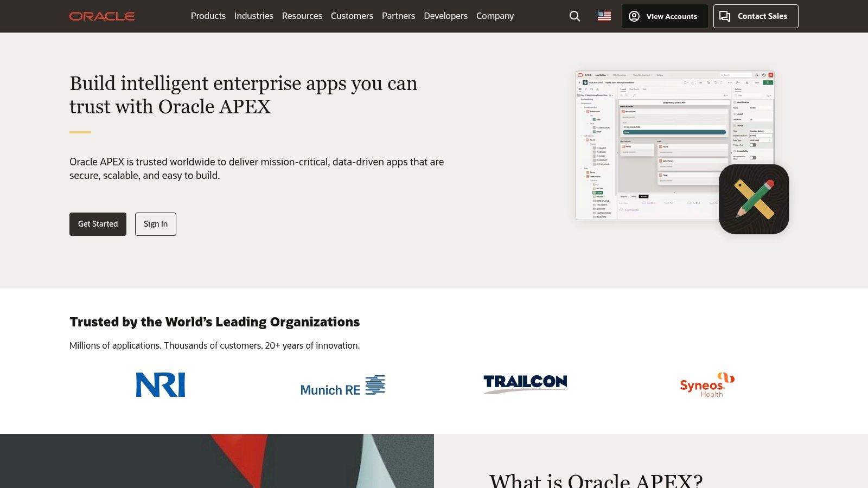
Task: Click the Oracle logo
Action: click(101, 16)
